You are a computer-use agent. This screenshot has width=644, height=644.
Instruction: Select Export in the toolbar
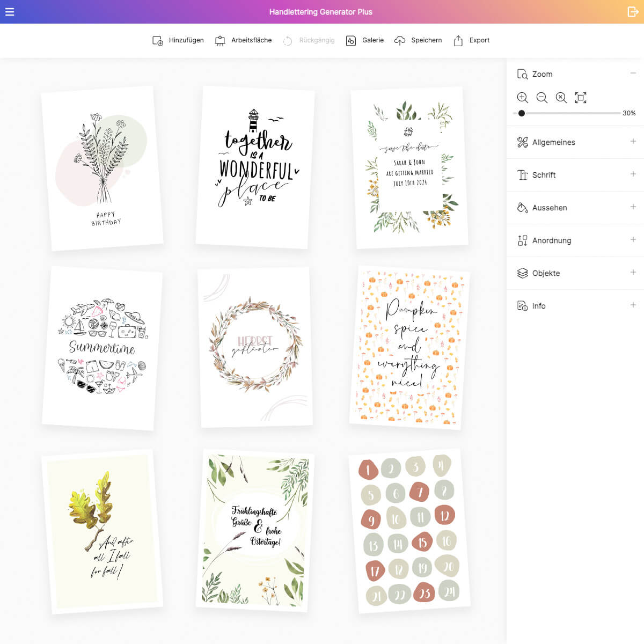pyautogui.click(x=472, y=41)
